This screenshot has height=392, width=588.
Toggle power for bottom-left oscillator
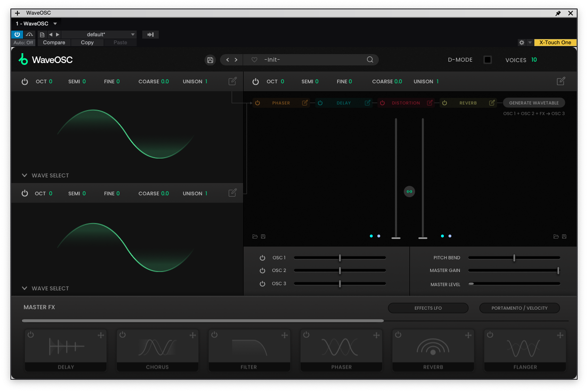(24, 193)
